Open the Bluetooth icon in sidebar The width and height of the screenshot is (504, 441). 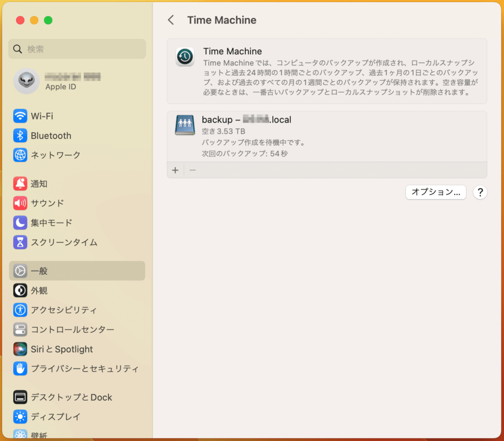tap(20, 136)
